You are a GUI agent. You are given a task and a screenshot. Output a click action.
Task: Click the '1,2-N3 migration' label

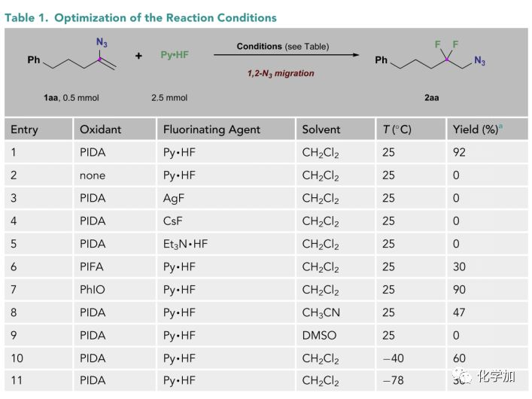click(281, 73)
